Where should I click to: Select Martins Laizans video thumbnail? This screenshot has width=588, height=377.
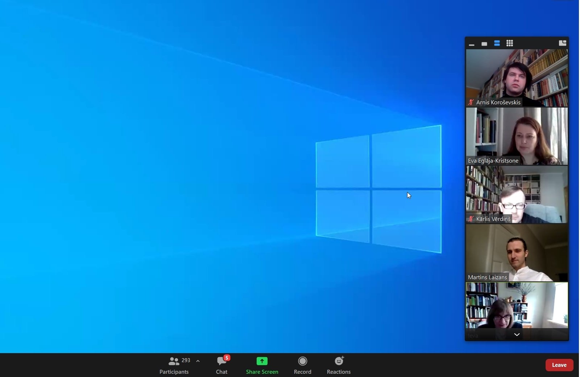[x=517, y=253]
